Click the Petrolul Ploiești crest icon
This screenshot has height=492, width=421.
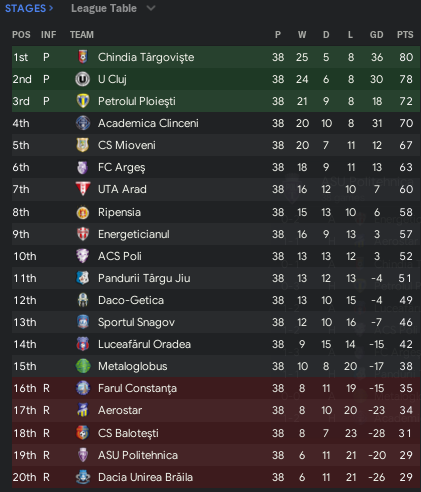(83, 101)
